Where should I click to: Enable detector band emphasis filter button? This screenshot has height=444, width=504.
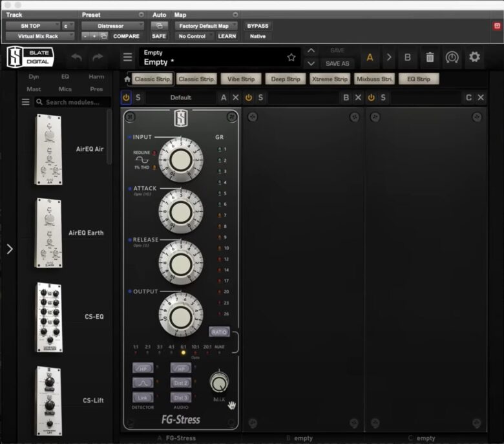[143, 383]
